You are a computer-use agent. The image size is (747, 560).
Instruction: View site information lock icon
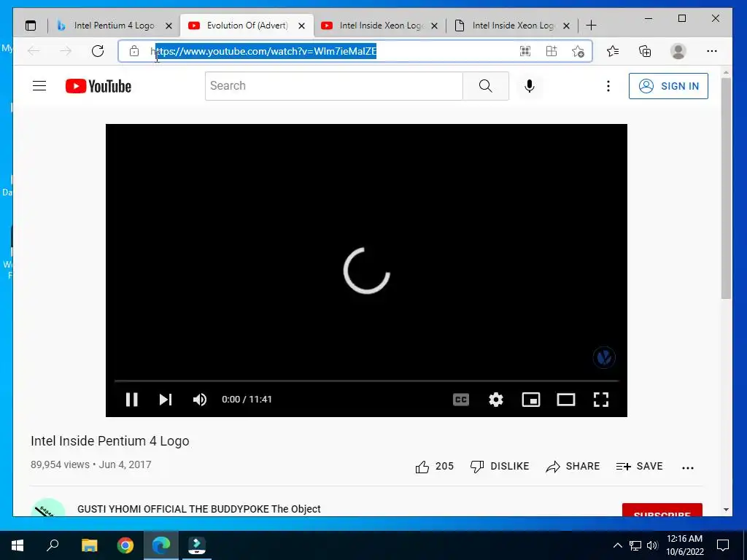tap(134, 51)
